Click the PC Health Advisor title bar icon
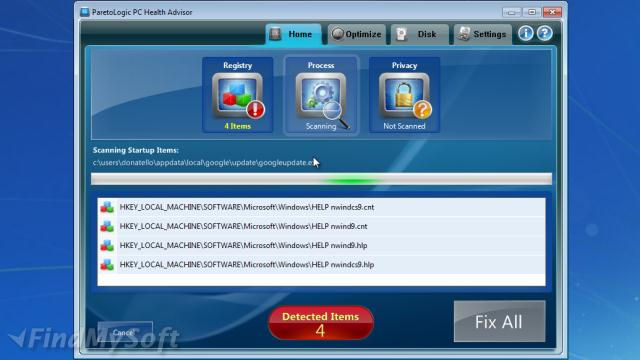 click(x=84, y=12)
